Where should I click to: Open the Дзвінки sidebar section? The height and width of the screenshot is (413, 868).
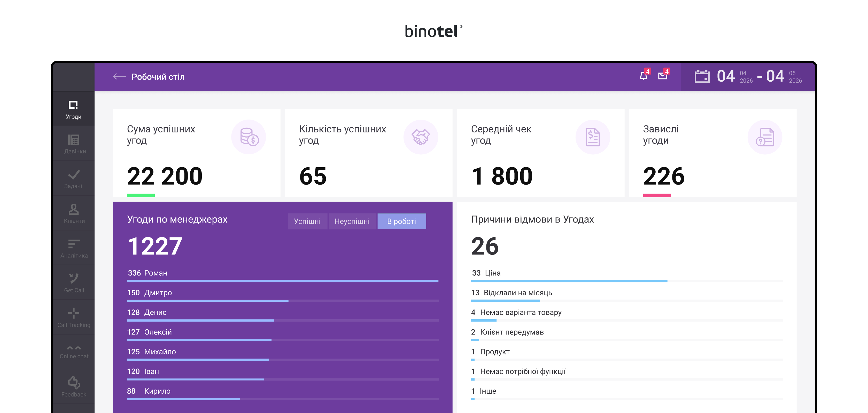click(73, 144)
